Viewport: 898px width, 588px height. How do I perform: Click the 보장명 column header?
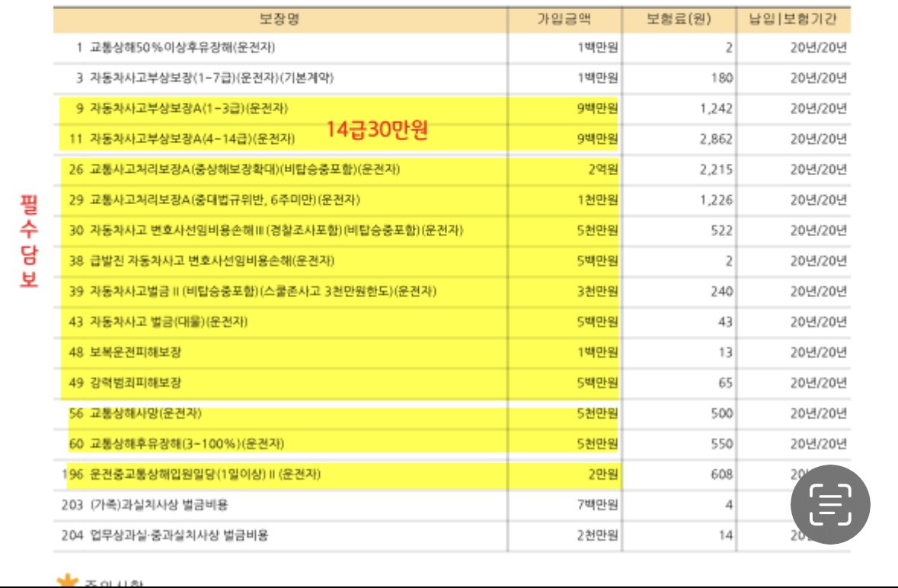(x=280, y=20)
